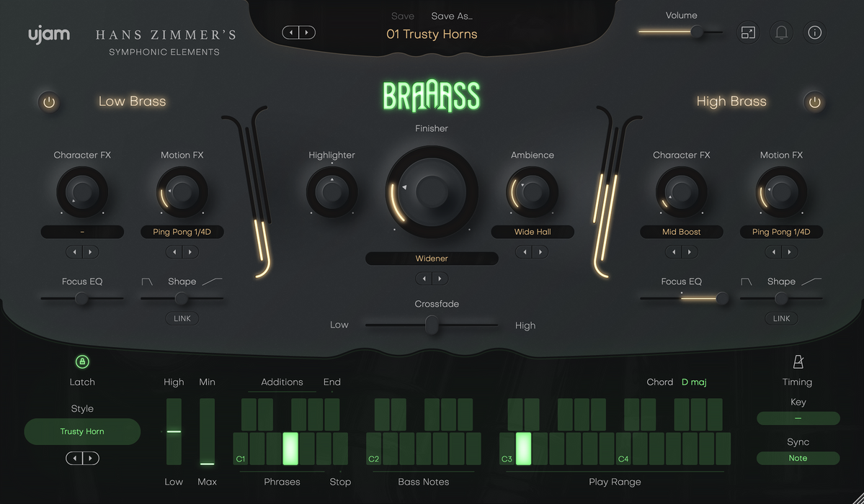The height and width of the screenshot is (504, 864).
Task: Toggle the Sync Note button
Action: (x=798, y=459)
